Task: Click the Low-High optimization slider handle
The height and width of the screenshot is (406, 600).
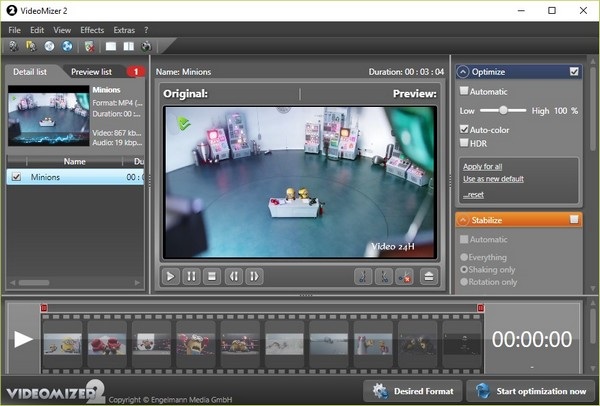Action: [x=503, y=110]
